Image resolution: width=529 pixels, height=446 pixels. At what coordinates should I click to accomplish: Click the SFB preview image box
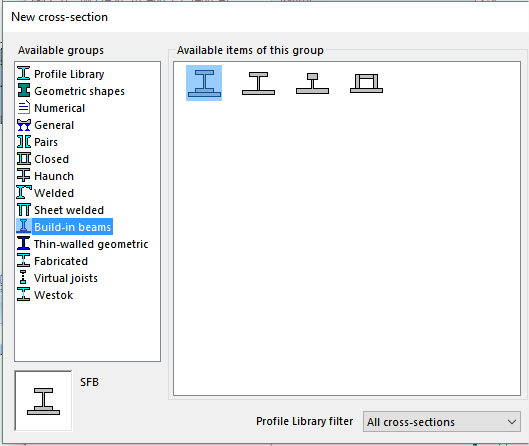43,401
